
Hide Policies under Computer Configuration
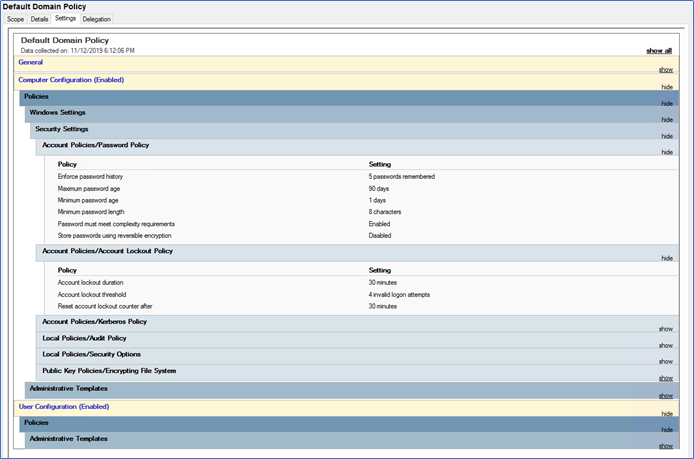pos(666,103)
